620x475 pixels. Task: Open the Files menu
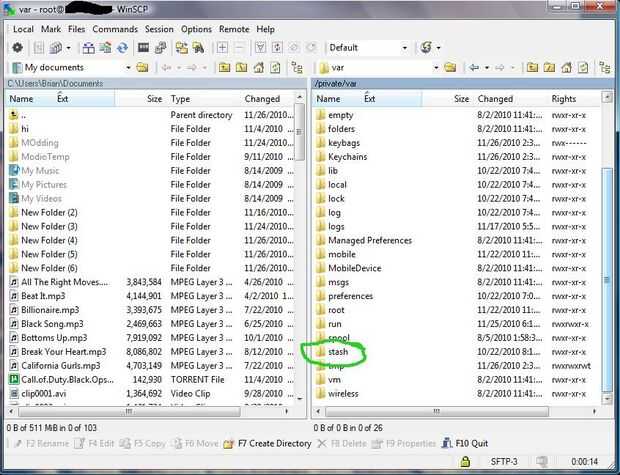pyautogui.click(x=76, y=29)
